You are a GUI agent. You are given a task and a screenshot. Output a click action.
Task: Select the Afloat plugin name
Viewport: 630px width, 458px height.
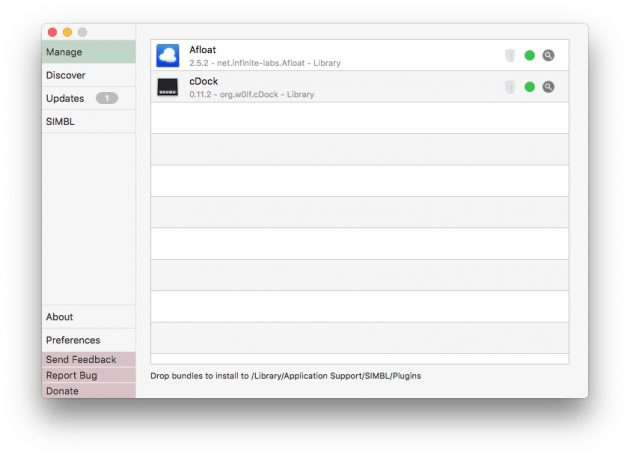click(x=202, y=50)
